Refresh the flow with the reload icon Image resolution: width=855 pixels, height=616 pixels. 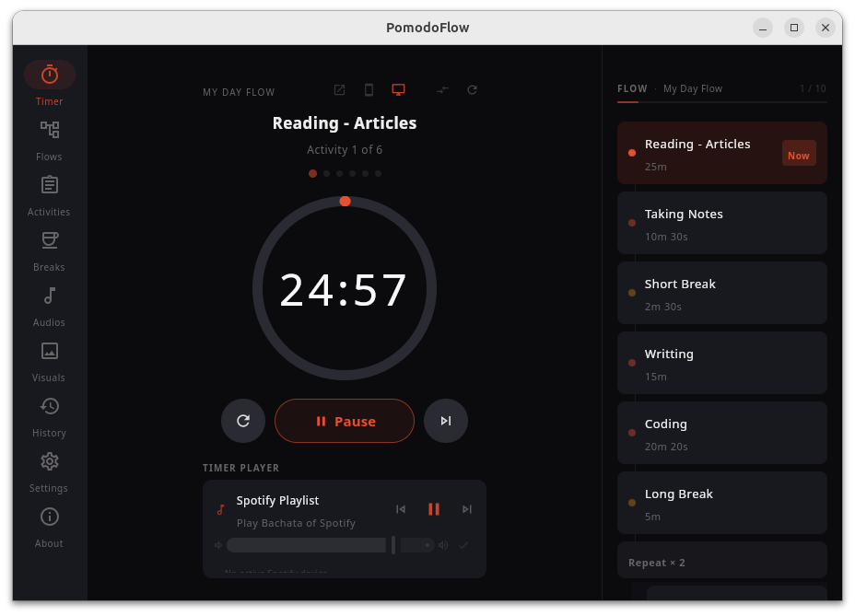472,89
